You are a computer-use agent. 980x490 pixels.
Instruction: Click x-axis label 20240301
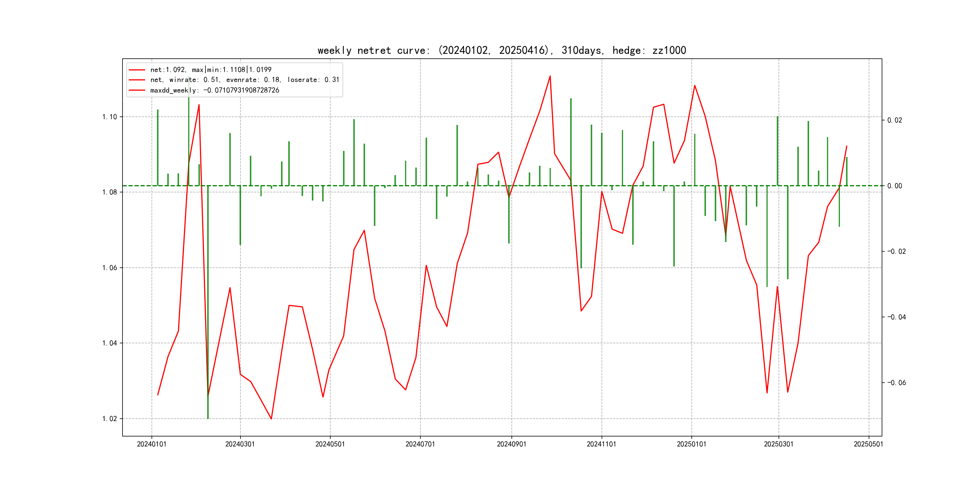pyautogui.click(x=240, y=444)
